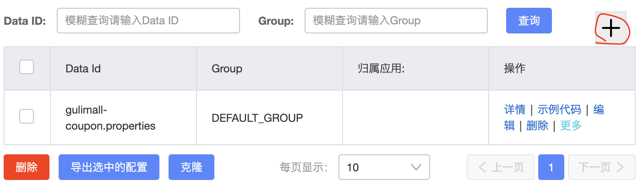Click the red 删除 batch delete button
Image resolution: width=644 pixels, height=196 pixels.
[x=27, y=167]
